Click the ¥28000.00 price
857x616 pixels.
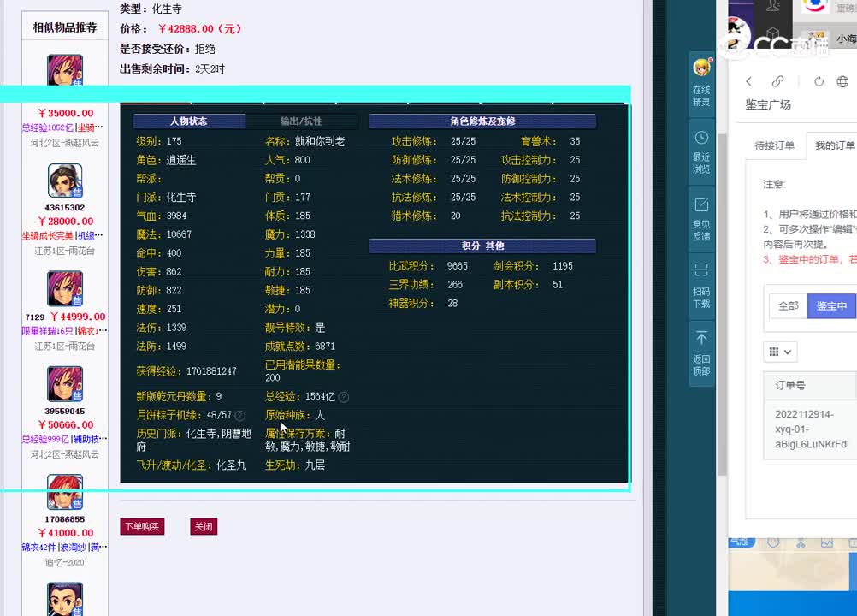66,222
